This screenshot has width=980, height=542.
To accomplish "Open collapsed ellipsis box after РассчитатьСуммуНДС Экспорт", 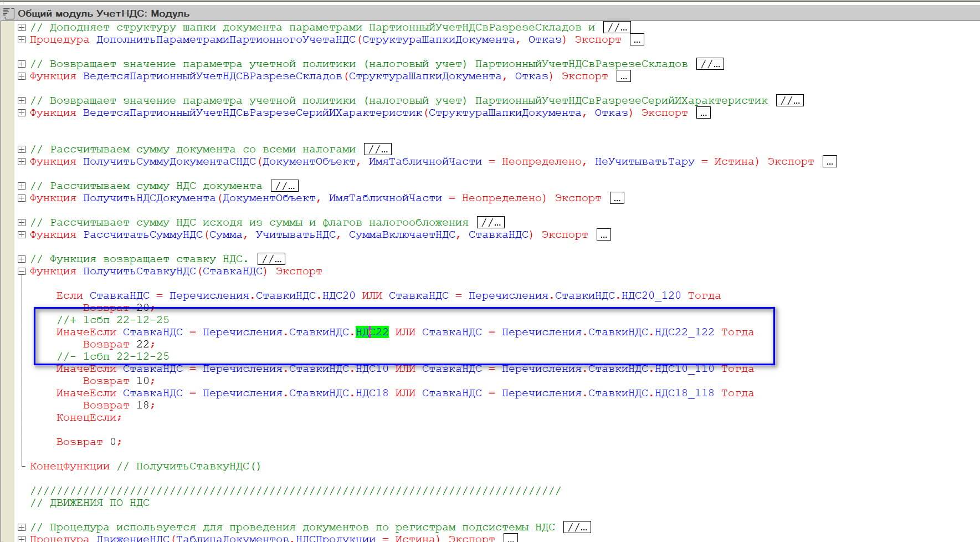I will pyautogui.click(x=603, y=235).
